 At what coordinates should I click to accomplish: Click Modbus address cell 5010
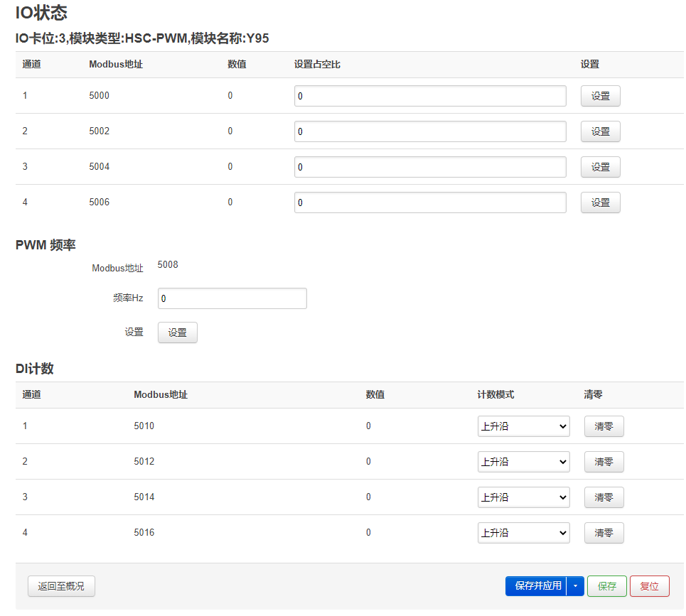(x=144, y=426)
